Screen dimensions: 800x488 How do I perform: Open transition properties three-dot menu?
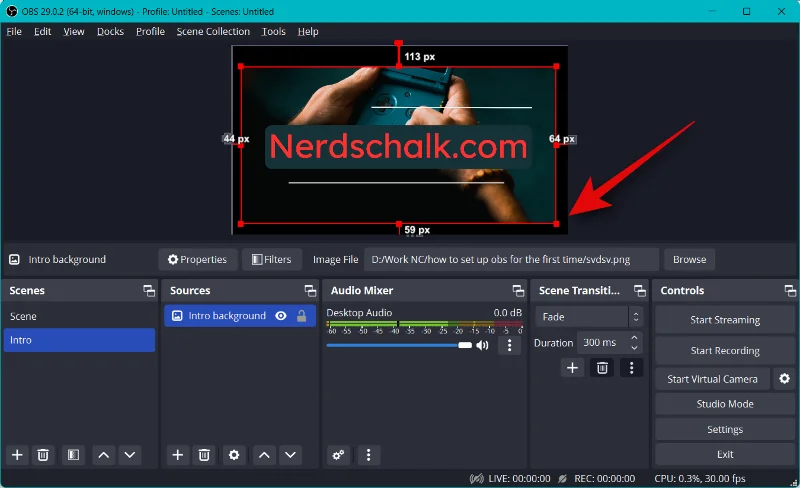pyautogui.click(x=632, y=368)
